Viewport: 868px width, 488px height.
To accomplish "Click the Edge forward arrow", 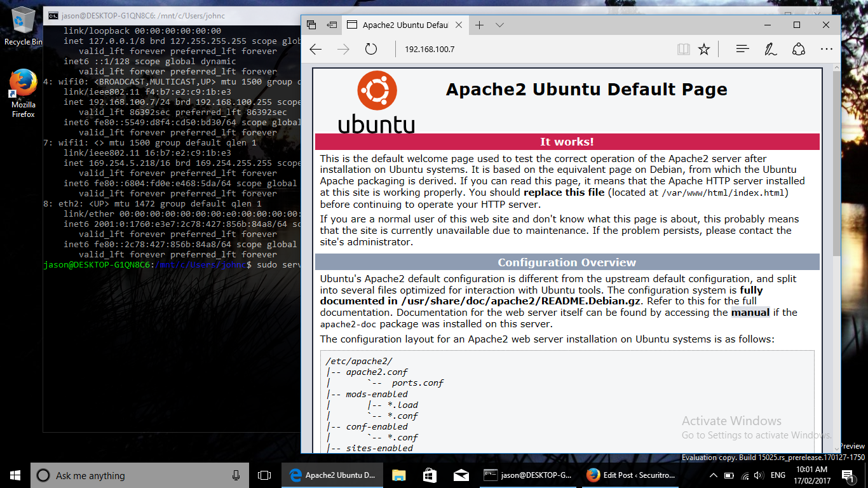I will [343, 50].
